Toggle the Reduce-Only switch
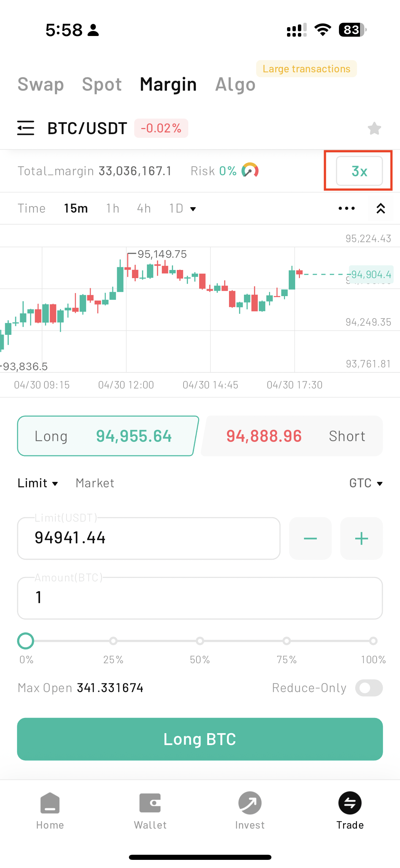 (369, 688)
